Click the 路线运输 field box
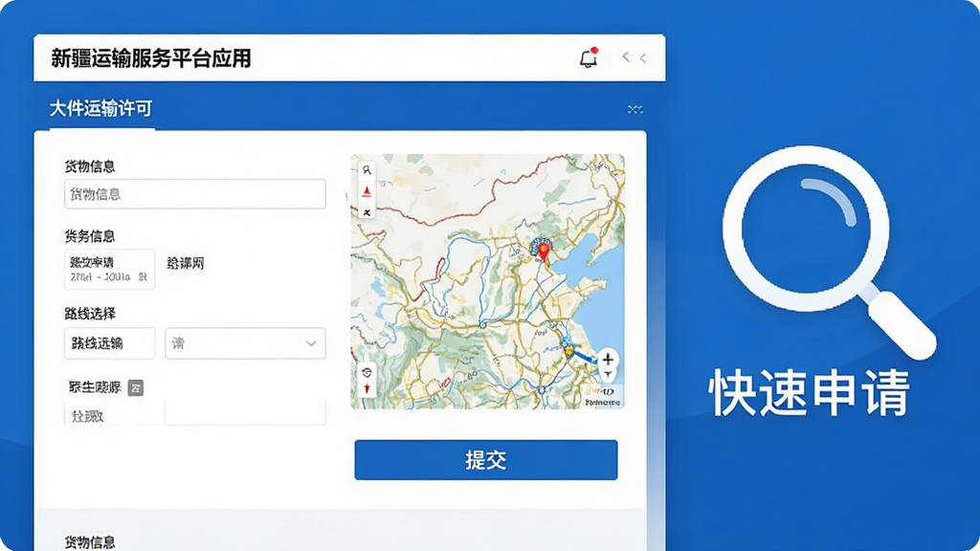This screenshot has width=980, height=551. (x=109, y=343)
